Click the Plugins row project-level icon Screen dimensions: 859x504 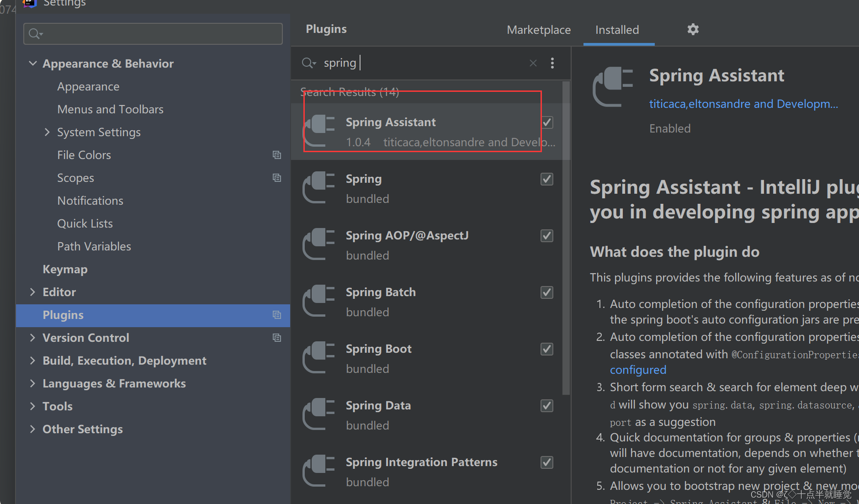pos(277,315)
